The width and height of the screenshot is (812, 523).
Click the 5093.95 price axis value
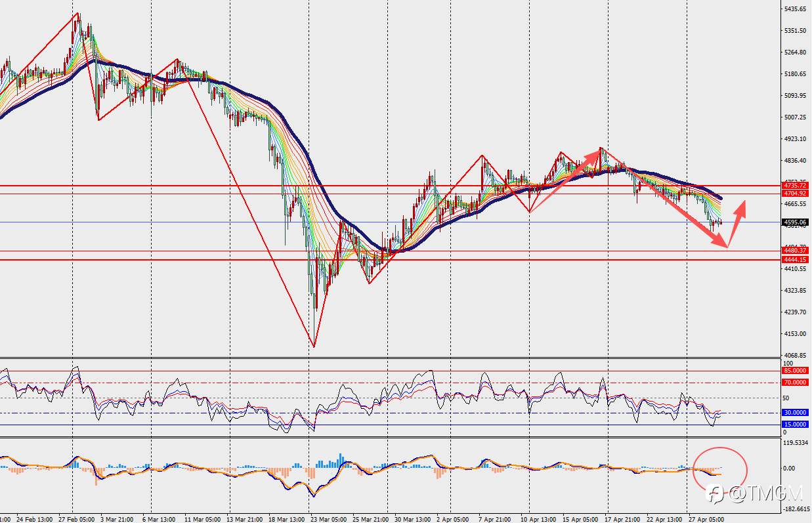click(795, 96)
